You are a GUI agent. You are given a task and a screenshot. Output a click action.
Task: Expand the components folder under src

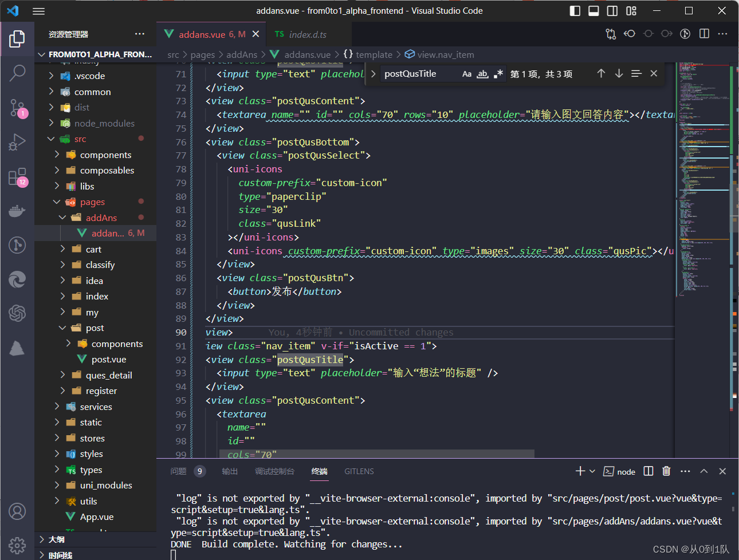point(105,155)
